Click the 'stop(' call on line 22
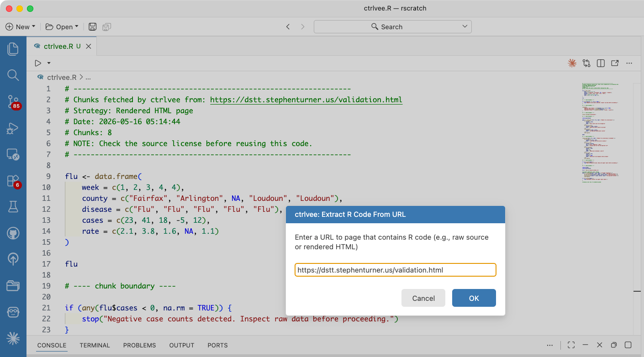This screenshot has height=357, width=644. [x=93, y=319]
